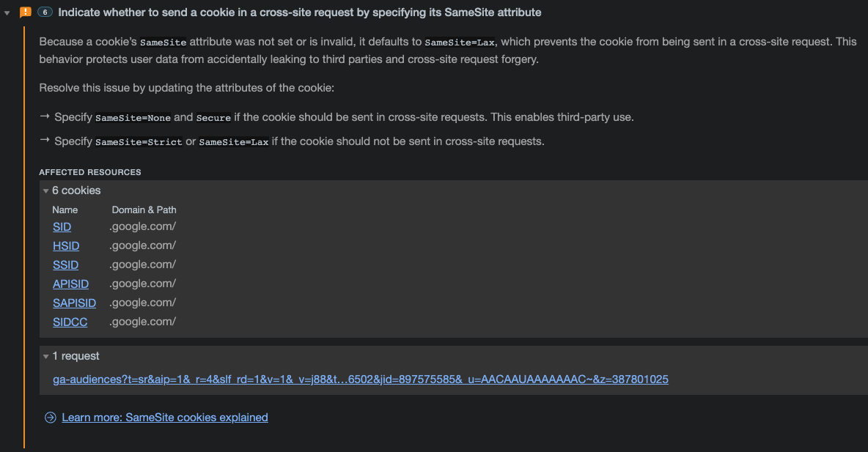Image resolution: width=868 pixels, height=452 pixels.
Task: Click the Domain & Path column header
Action: (144, 210)
